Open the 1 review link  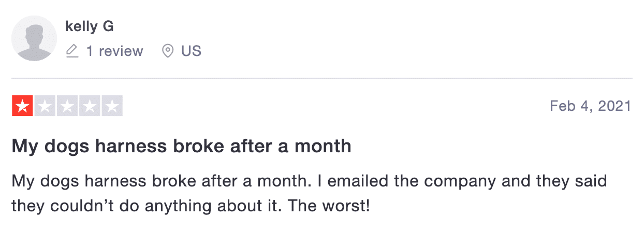pyautogui.click(x=114, y=51)
